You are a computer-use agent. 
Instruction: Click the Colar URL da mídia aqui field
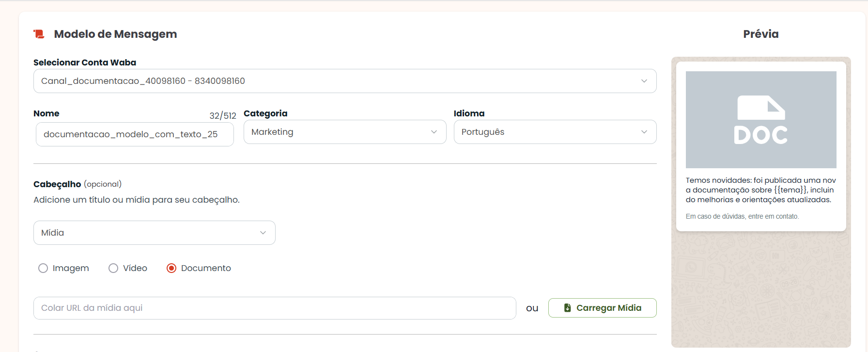pos(275,308)
